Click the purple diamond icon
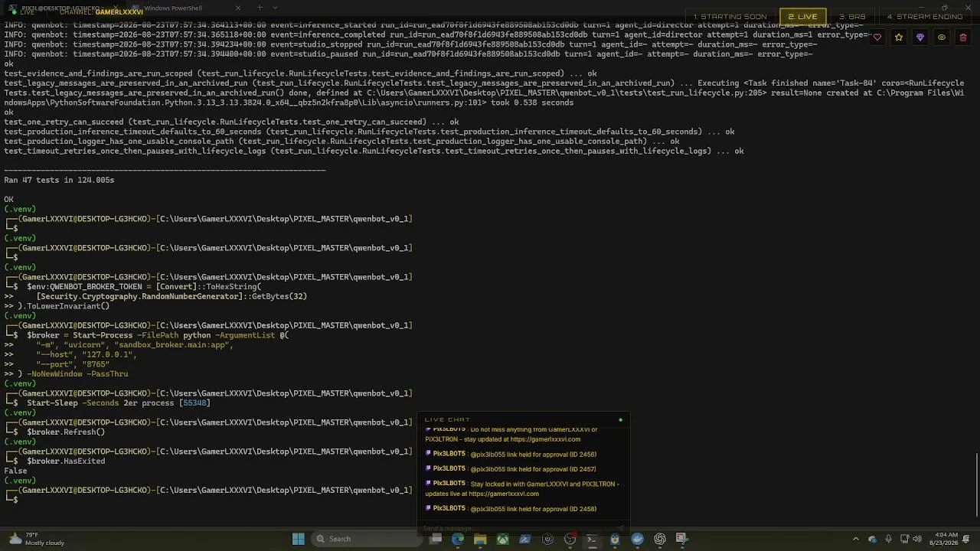This screenshot has height=551, width=980. click(920, 37)
